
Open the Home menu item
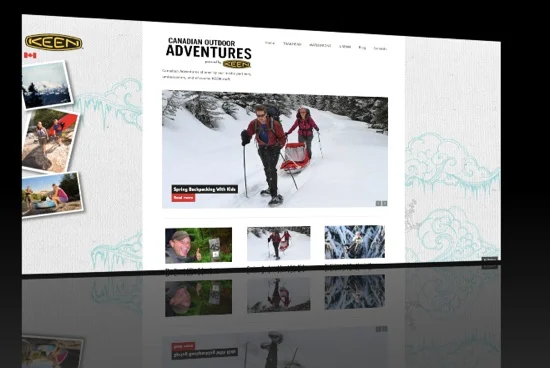[270, 43]
